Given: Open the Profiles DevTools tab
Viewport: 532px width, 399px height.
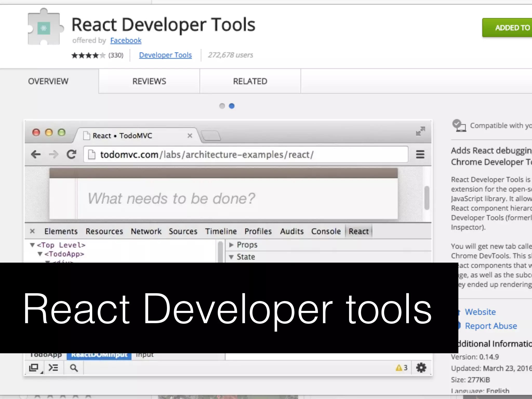Looking at the screenshot, I should pos(258,231).
